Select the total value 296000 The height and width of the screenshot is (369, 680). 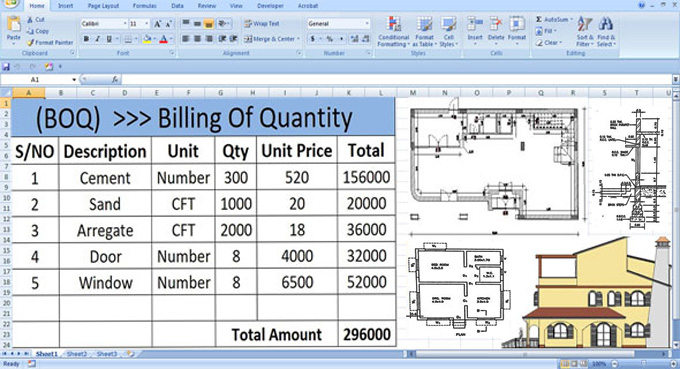[x=367, y=334]
